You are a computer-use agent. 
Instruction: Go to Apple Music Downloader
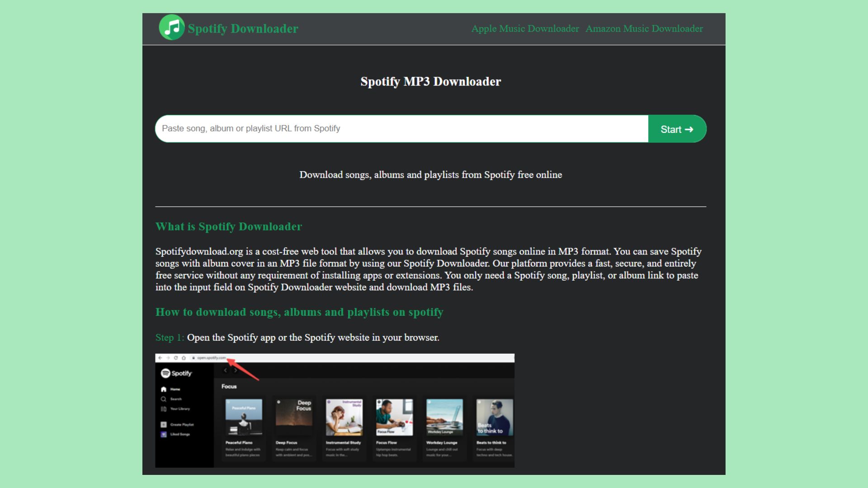pos(525,28)
